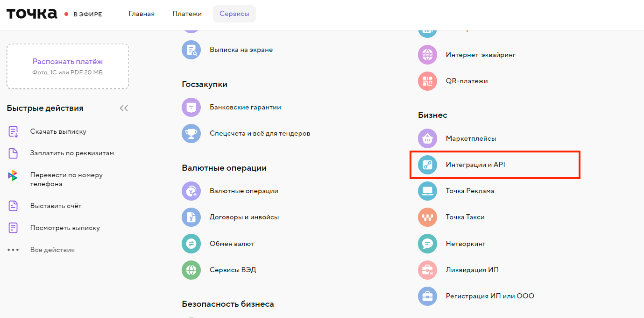Click the QR-платежи icon
Viewport: 644px width, 318px height.
427,81
